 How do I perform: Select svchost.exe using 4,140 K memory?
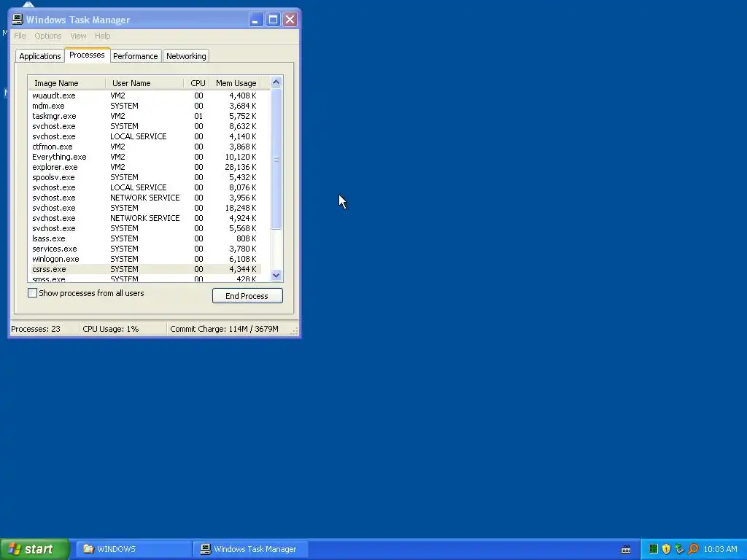point(145,136)
